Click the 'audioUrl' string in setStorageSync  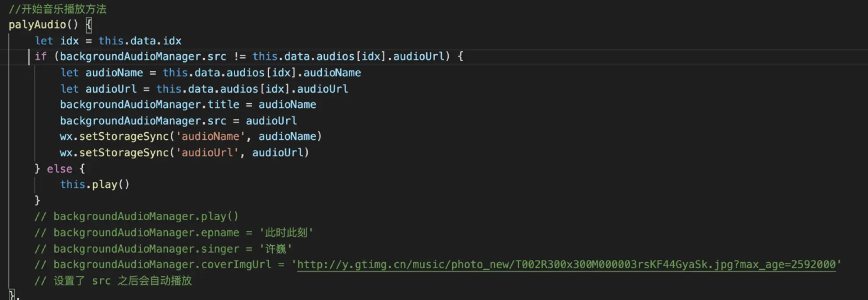pyautogui.click(x=207, y=153)
